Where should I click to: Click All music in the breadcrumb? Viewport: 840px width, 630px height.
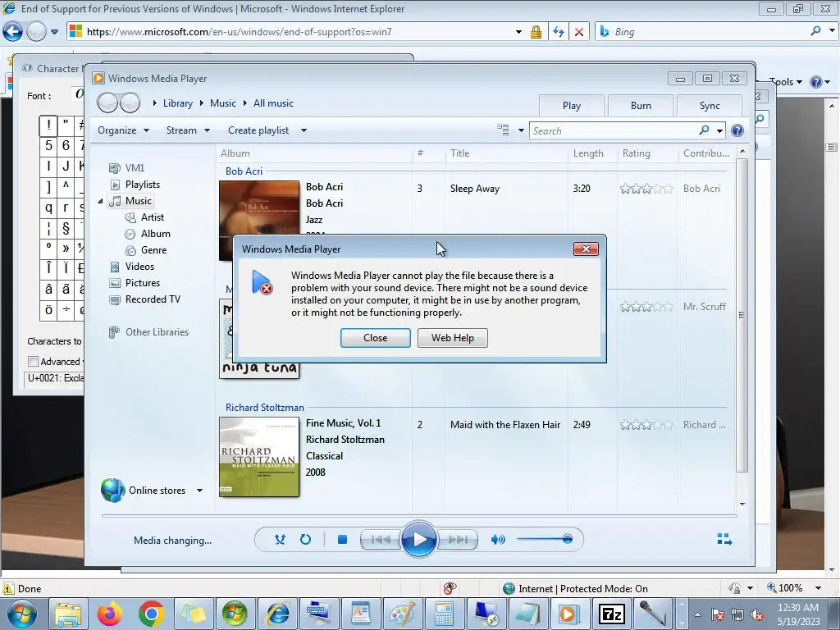click(273, 103)
